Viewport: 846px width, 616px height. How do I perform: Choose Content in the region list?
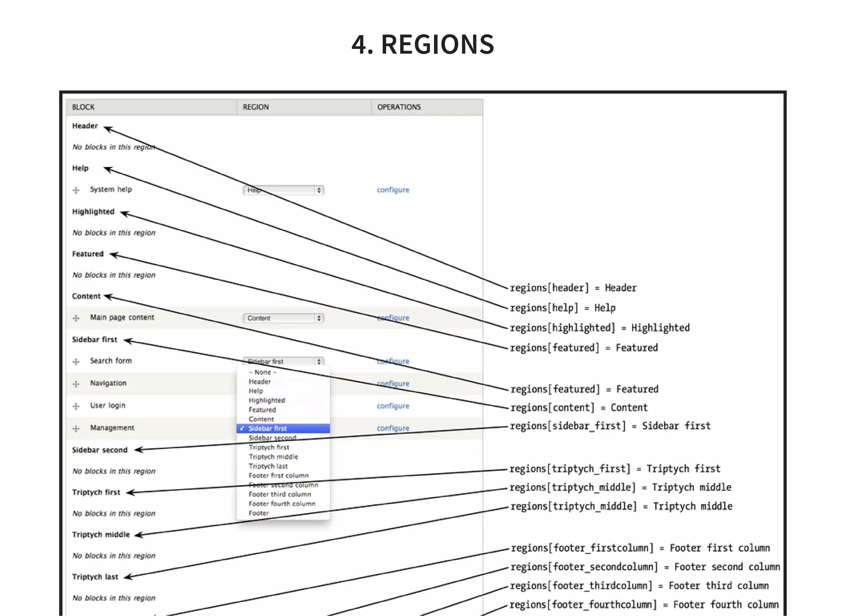click(x=261, y=419)
